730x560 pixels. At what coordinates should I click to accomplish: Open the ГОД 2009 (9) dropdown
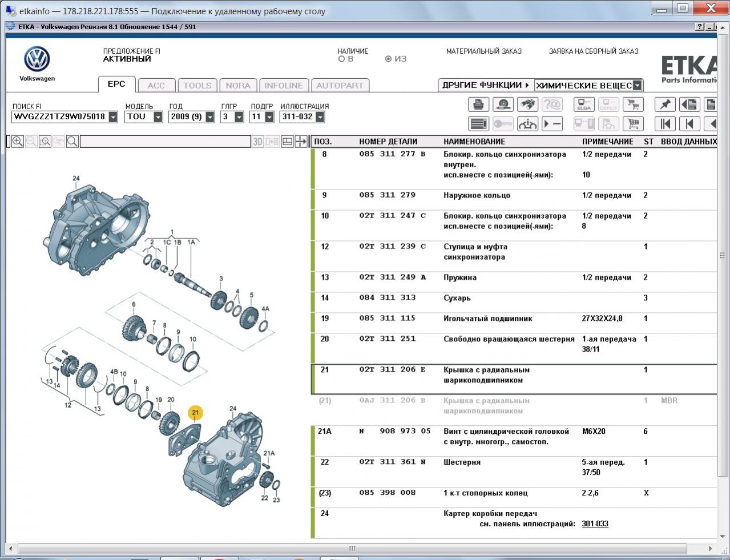[x=210, y=116]
